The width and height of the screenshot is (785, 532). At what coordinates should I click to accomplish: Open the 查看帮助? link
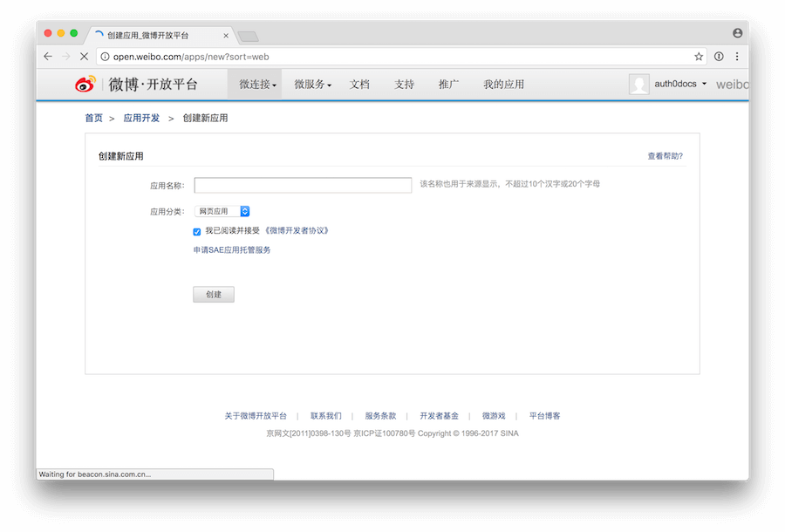coord(665,156)
